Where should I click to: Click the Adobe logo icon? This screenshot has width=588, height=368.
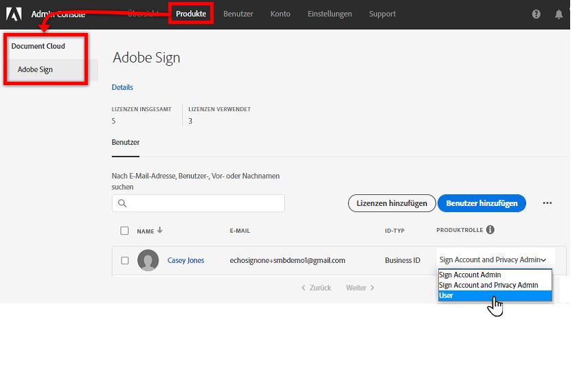14,14
